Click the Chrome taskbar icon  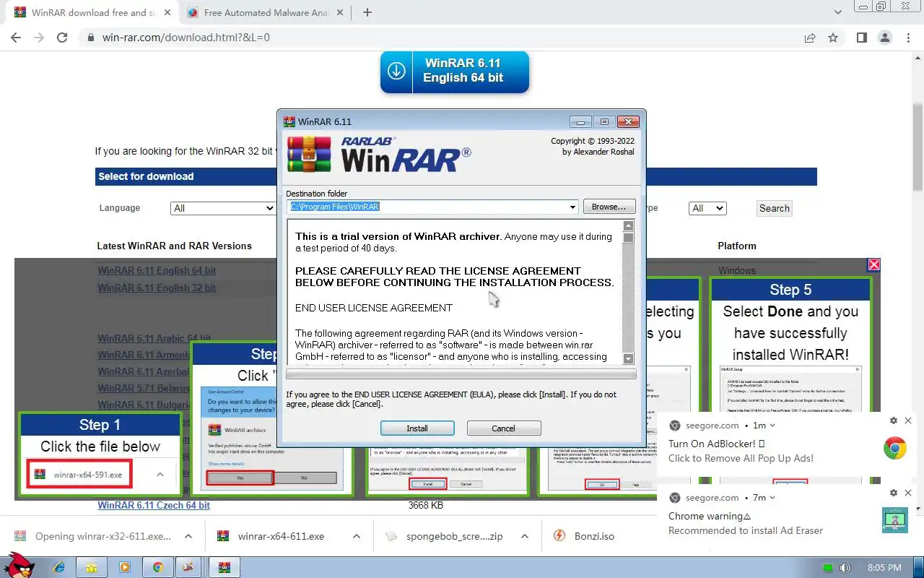157,567
